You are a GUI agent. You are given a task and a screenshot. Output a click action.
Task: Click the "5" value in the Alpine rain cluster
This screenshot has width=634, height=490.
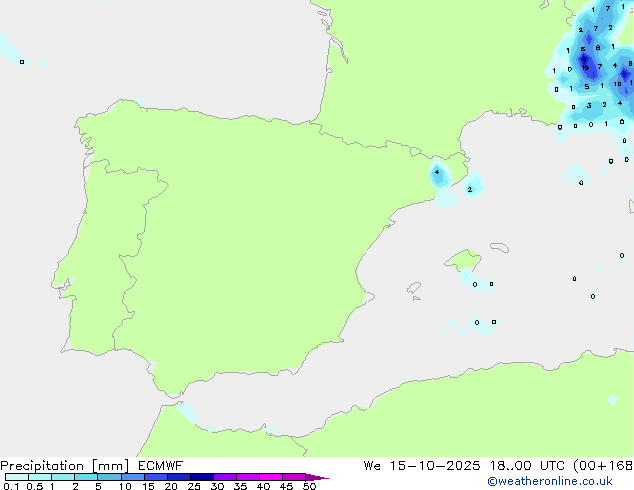(587, 87)
